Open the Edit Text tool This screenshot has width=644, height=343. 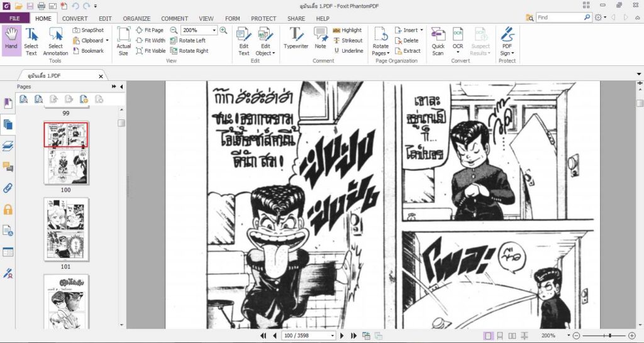244,41
